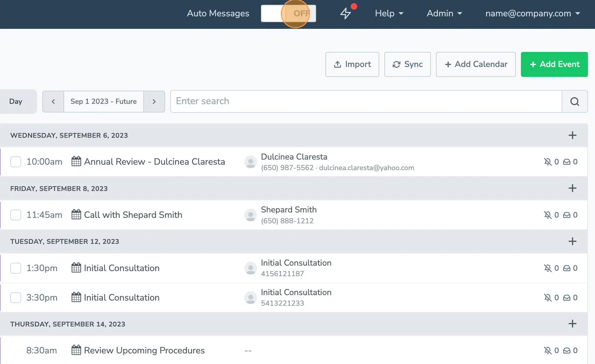Click Dulcinea Claresta's avatar icon
The height and width of the screenshot is (364, 595).
coord(250,162)
